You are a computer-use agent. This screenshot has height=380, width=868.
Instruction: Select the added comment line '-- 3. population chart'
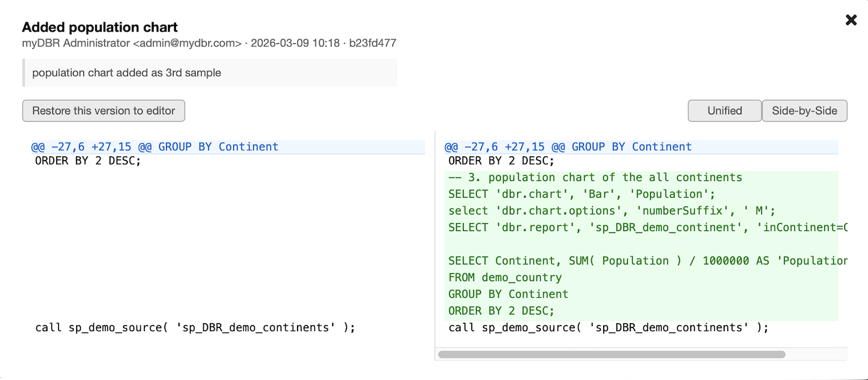595,178
